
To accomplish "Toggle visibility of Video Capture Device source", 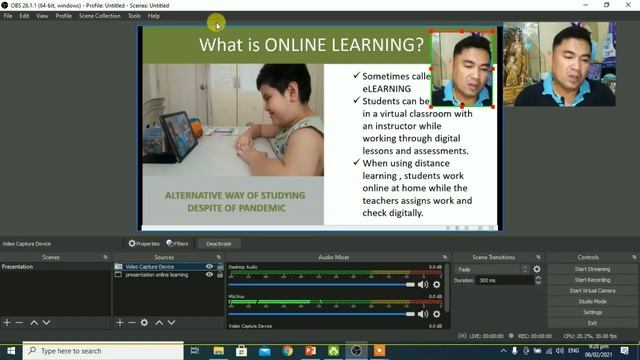I will pos(209,267).
